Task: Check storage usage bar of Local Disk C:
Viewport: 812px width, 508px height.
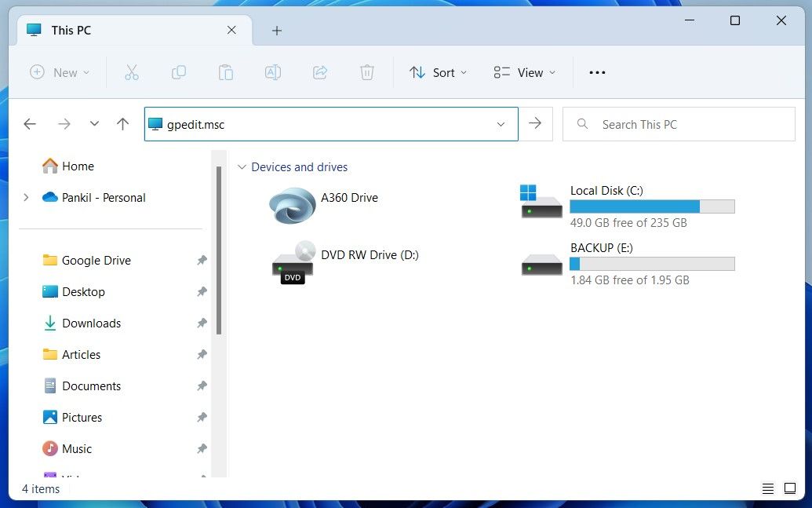Action: [x=652, y=206]
